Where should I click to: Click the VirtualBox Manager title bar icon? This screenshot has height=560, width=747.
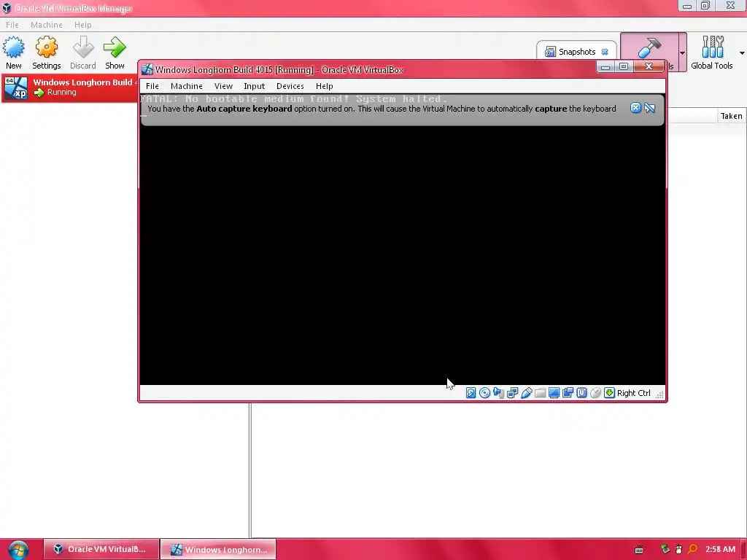(7, 8)
